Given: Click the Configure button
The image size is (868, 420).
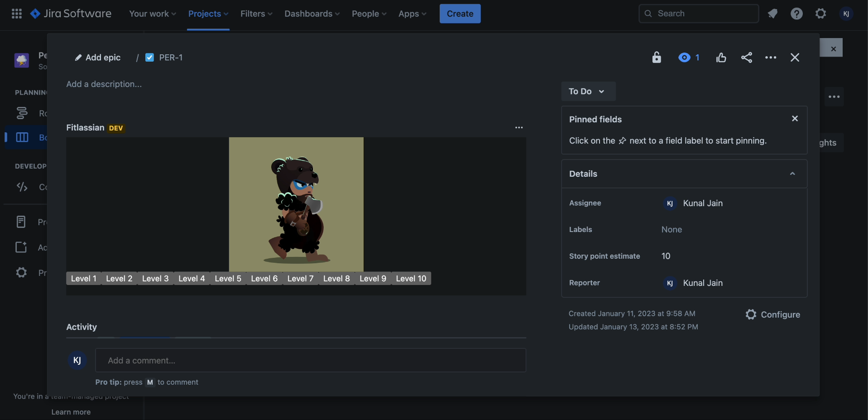Looking at the screenshot, I should (773, 314).
